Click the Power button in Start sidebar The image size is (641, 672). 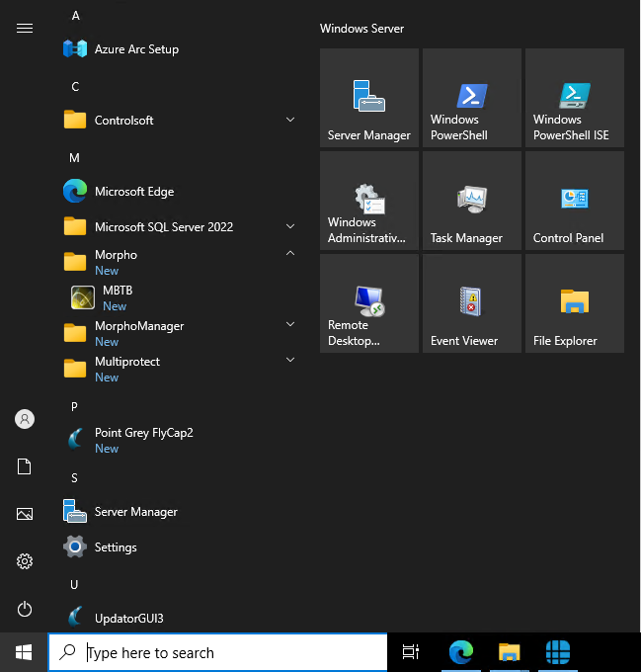click(x=25, y=609)
